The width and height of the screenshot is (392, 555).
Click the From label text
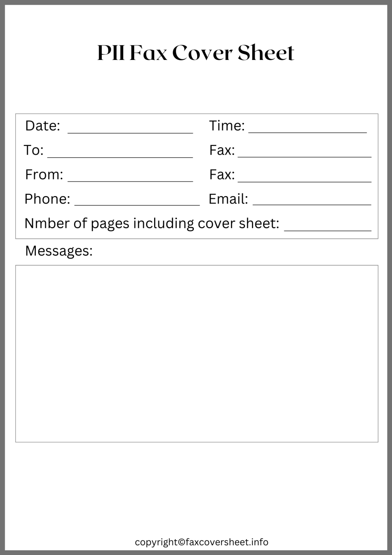tap(43, 174)
